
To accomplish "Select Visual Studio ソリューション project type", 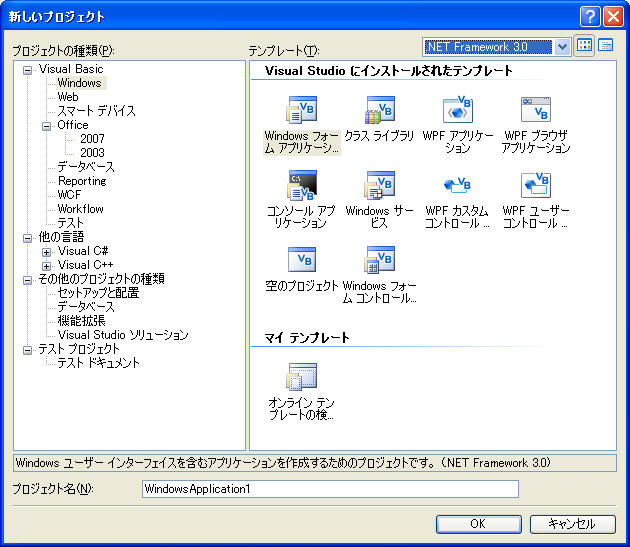I will 123,334.
